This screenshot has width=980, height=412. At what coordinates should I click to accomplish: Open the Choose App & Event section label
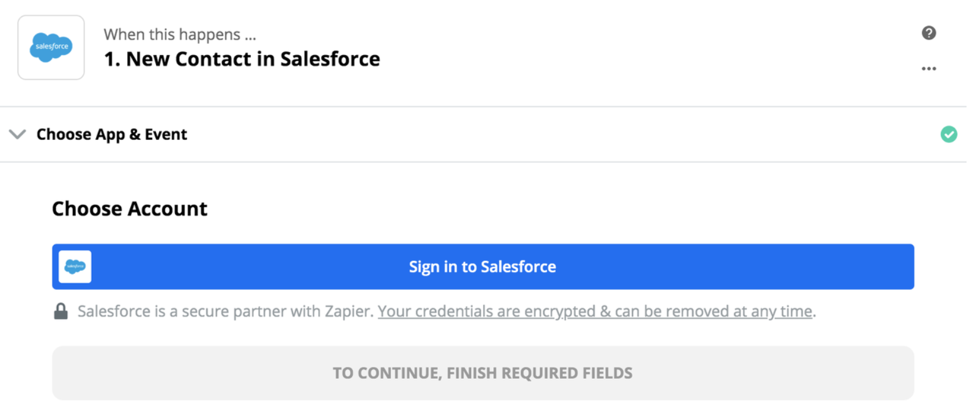pyautogui.click(x=112, y=134)
